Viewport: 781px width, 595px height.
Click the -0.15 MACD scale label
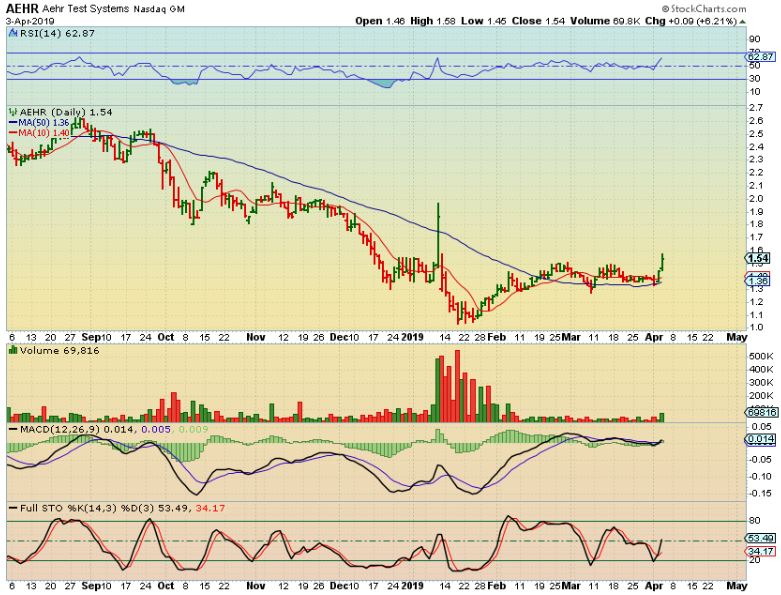tap(760, 493)
